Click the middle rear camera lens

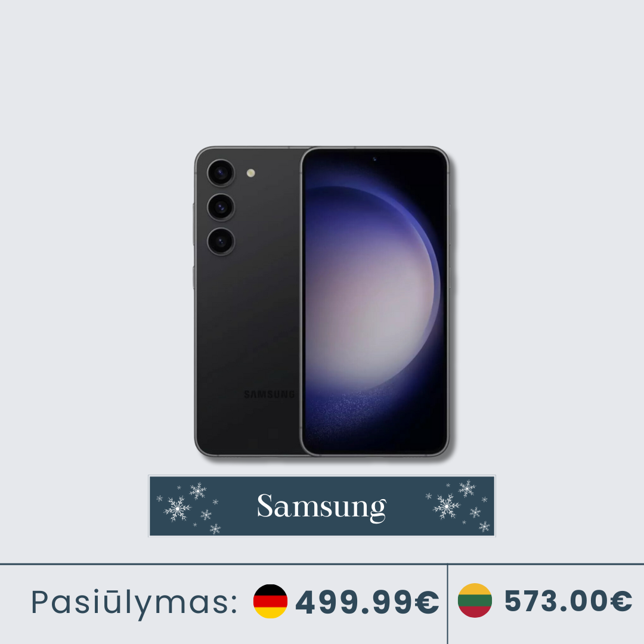click(x=221, y=207)
